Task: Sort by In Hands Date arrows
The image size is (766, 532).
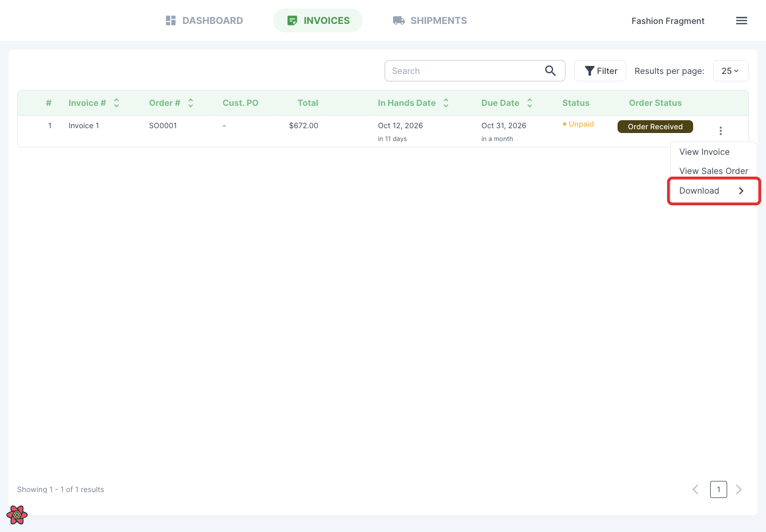Action: pos(446,103)
